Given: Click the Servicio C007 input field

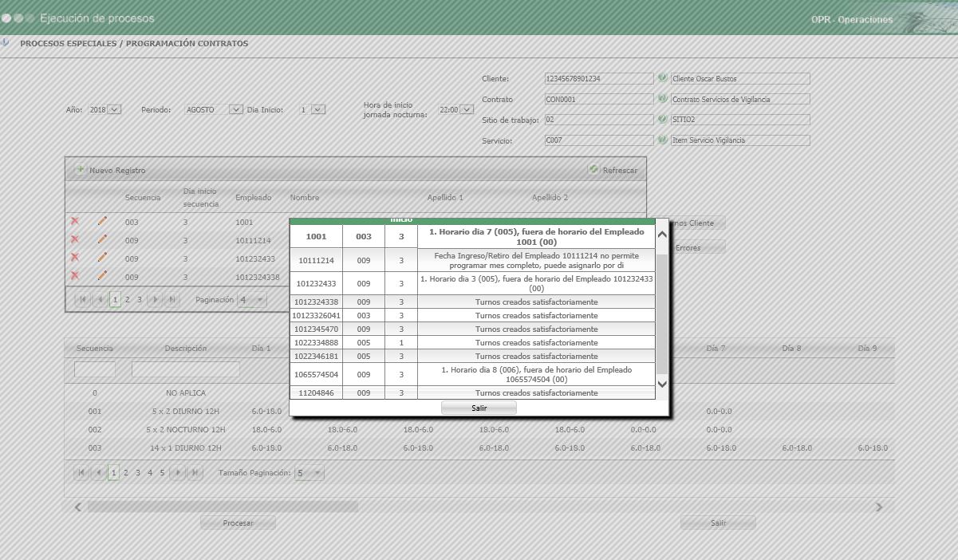Looking at the screenshot, I should [599, 140].
